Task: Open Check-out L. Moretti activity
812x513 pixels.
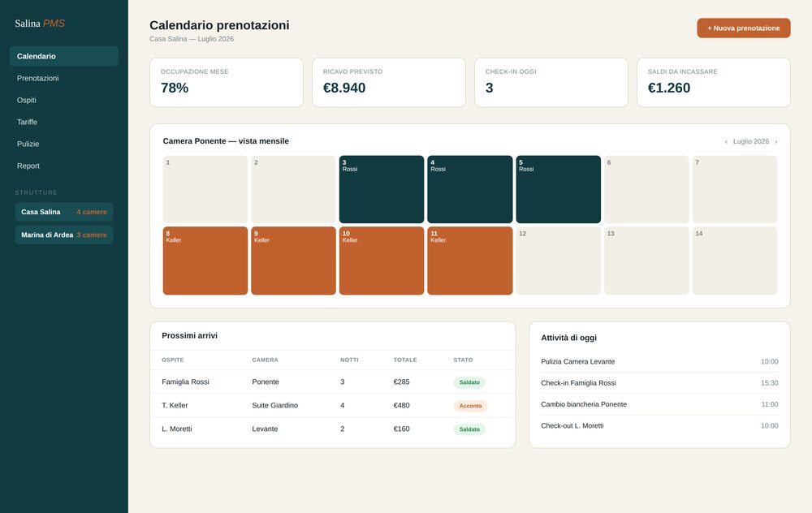Action: click(x=659, y=425)
